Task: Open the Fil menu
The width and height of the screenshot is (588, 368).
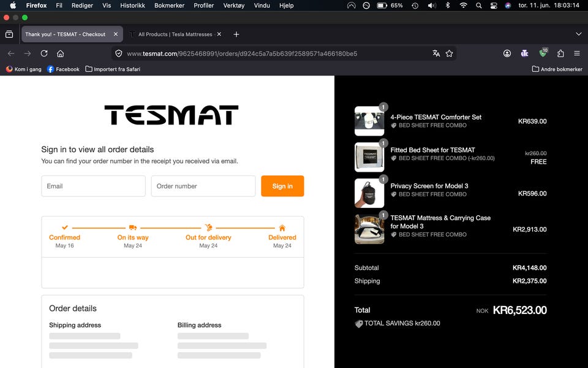Action: [x=59, y=6]
